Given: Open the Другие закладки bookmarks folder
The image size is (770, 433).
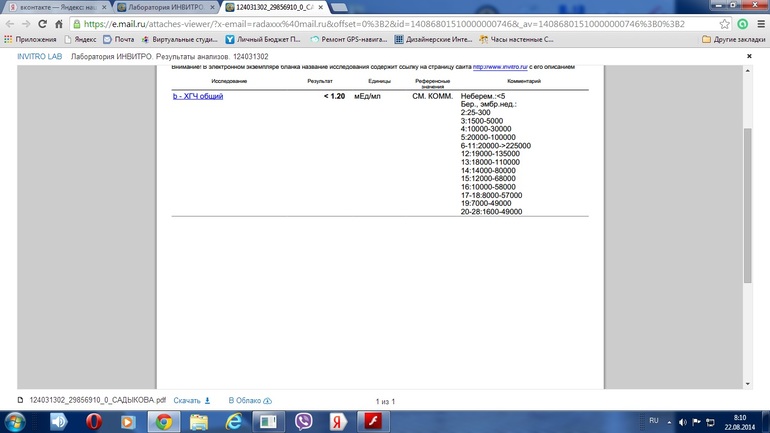Looking at the screenshot, I should click(733, 40).
